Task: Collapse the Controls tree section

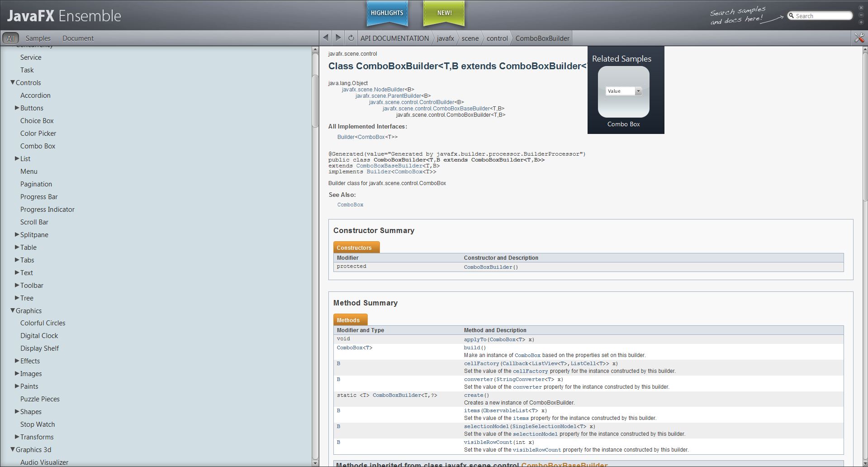Action: tap(13, 82)
